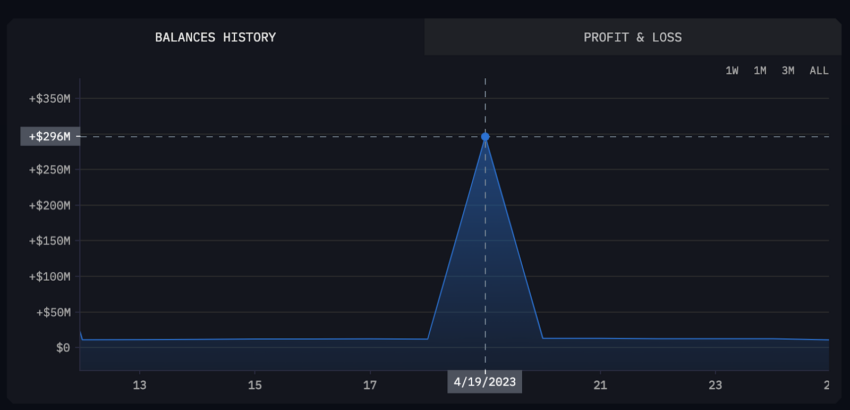
Task: Click the 23 date tick label
Action: [x=715, y=385]
